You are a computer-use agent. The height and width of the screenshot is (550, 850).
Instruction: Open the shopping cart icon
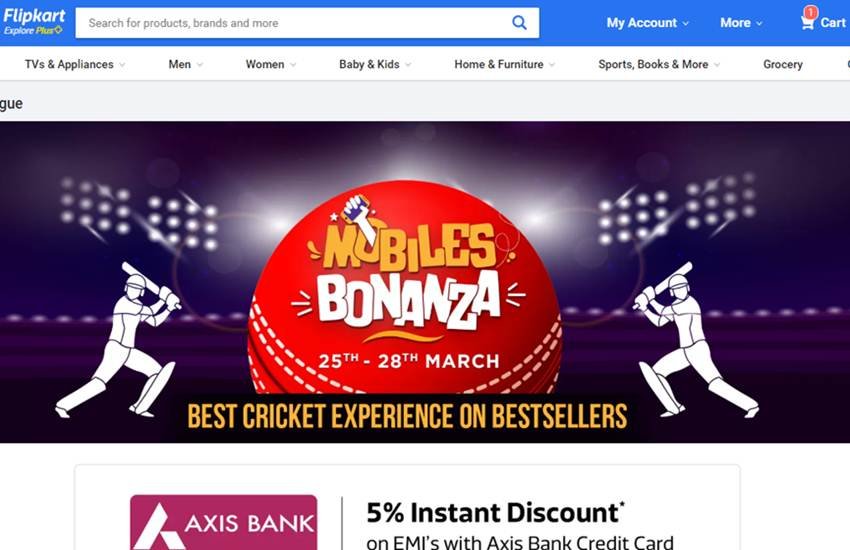pyautogui.click(x=807, y=23)
